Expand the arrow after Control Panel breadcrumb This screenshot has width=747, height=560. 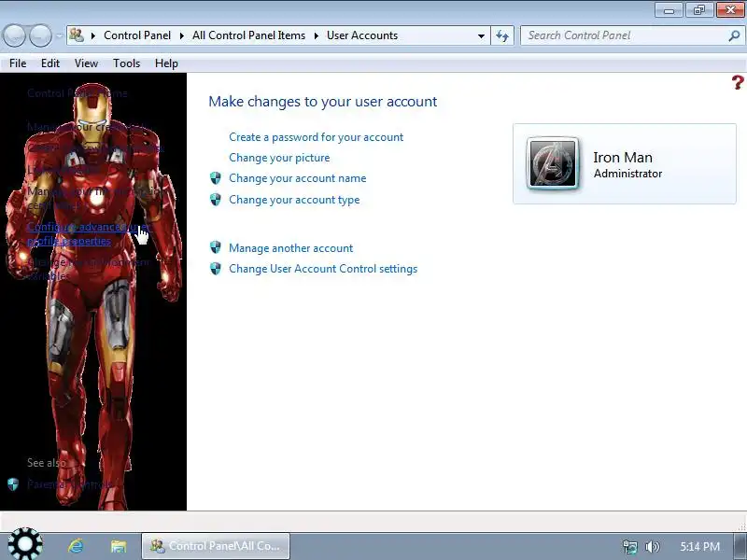point(181,35)
